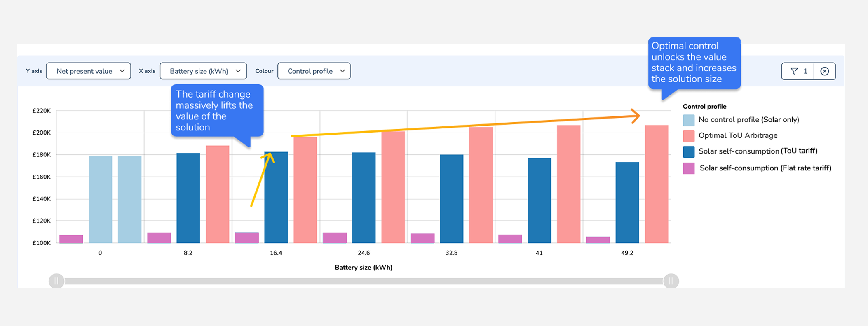868x326 pixels.
Task: Click the pink Optimal ToU bar at 41
Action: (569, 184)
